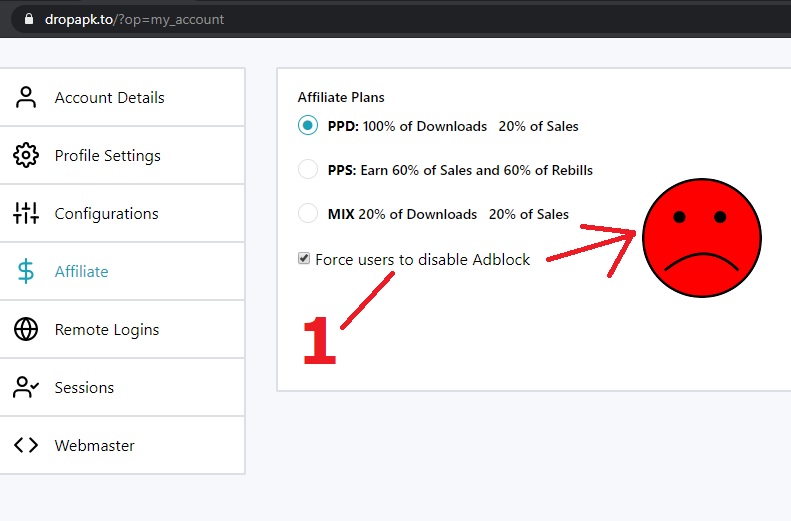Click the padlock icon in the address bar
Image resolution: width=791 pixels, height=521 pixels.
[x=28, y=19]
